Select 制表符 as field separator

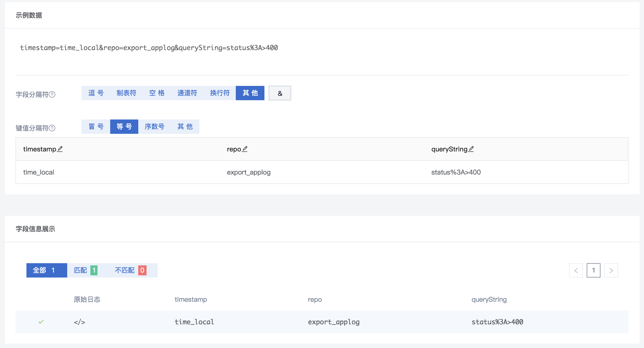tap(126, 93)
